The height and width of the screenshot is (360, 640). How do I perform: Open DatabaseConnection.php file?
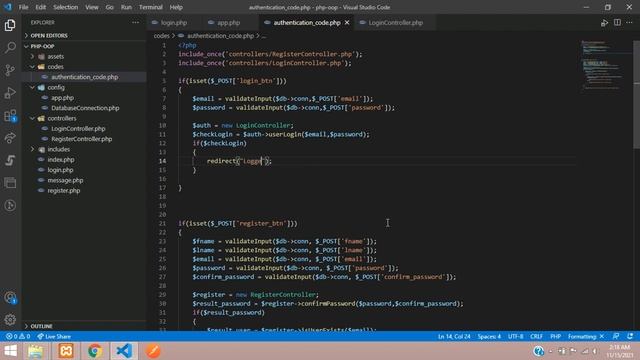coord(84,108)
